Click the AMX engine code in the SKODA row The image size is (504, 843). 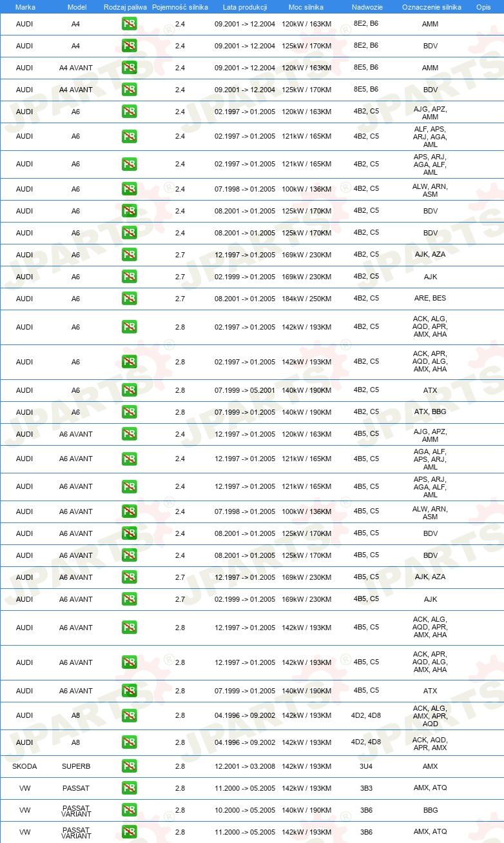pyautogui.click(x=430, y=766)
